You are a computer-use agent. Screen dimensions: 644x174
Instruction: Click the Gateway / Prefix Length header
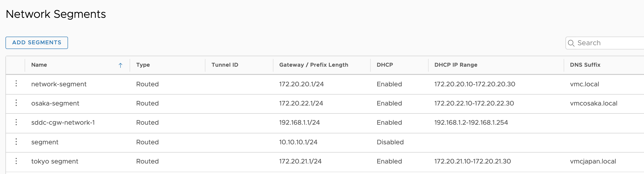(314, 65)
